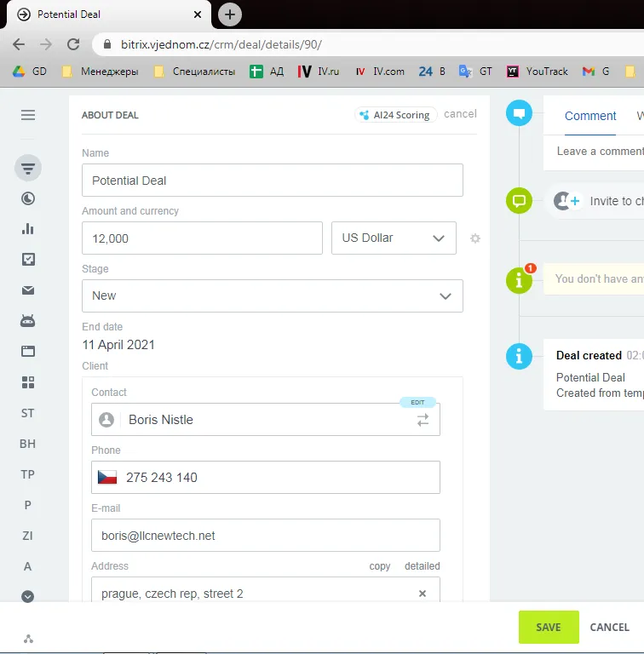Click the gear icon beside currency
644x654 pixels.
pos(475,238)
